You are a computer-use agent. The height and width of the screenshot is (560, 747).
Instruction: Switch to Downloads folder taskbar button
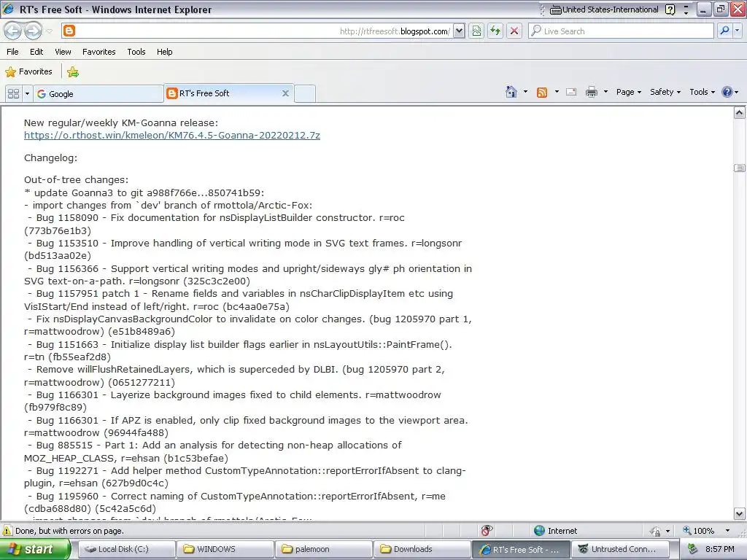coord(422,549)
